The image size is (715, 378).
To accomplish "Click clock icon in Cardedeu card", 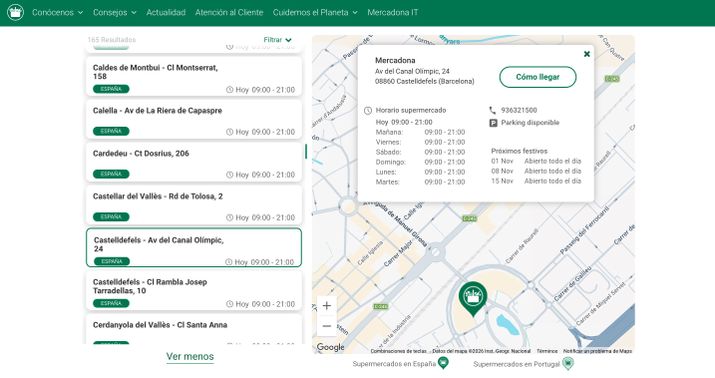I will click(x=230, y=175).
